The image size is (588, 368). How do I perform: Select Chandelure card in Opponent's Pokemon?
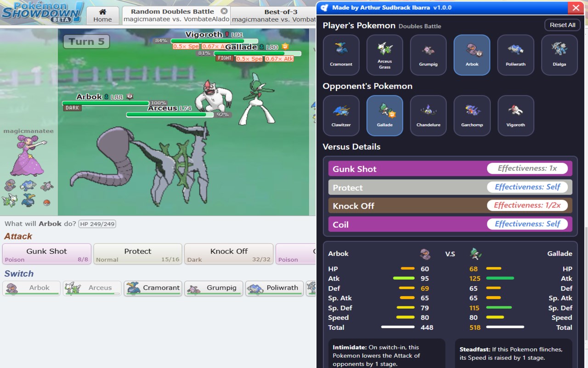click(428, 115)
